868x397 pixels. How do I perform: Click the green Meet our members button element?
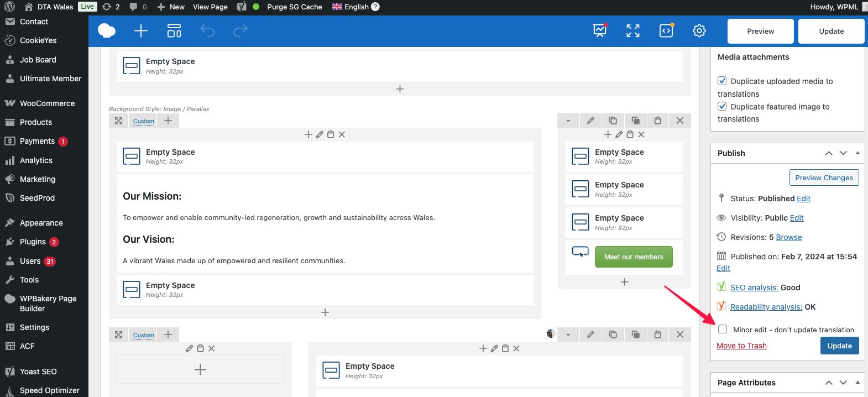634,257
